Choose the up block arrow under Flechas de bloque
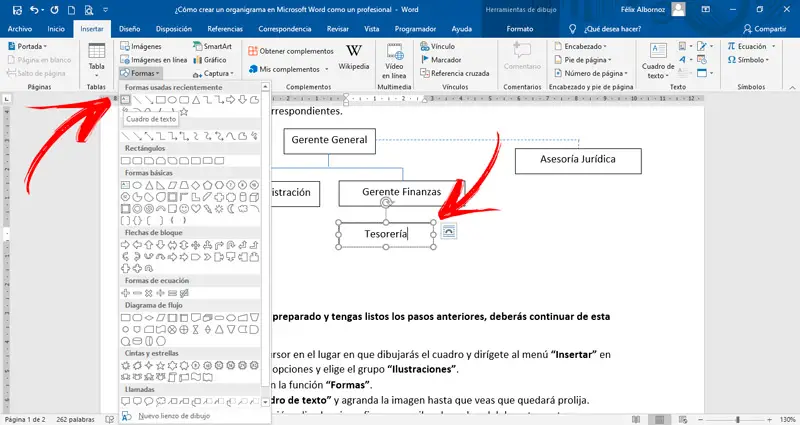800x425 pixels. click(148, 245)
